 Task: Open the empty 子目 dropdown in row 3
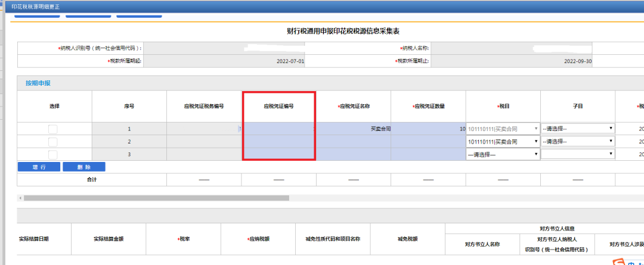[x=578, y=154]
